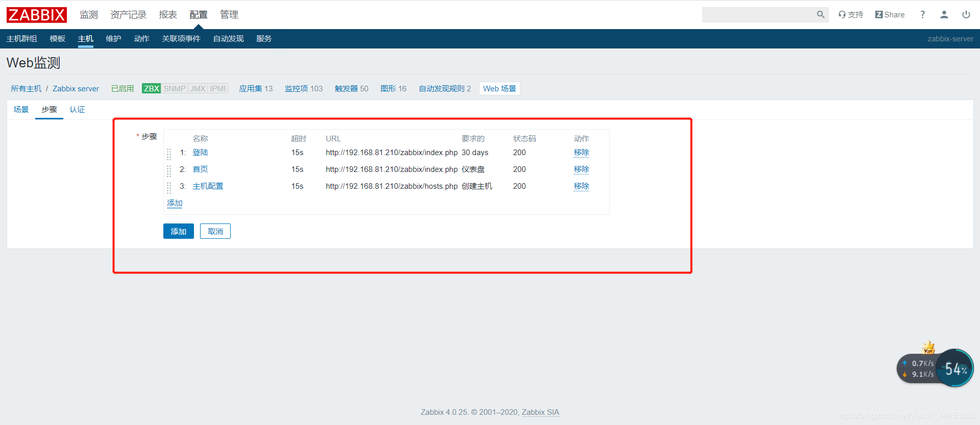980x425 pixels.
Task: Open 触发器 50 link
Action: click(x=351, y=89)
